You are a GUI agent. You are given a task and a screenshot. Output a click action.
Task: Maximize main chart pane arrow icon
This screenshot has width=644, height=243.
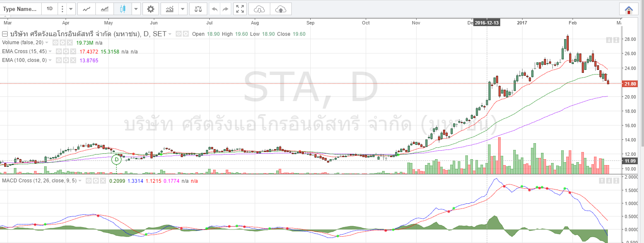pos(616,40)
